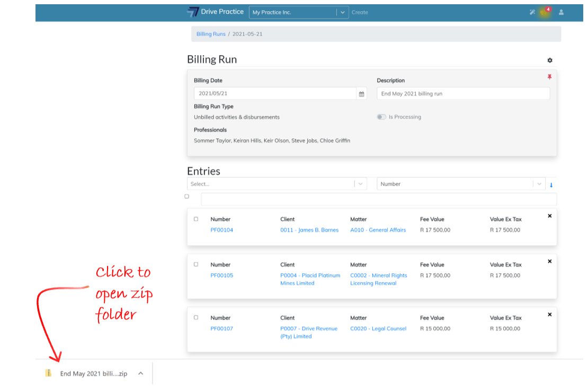This screenshot has width=588, height=386.
Task: Go to Billing Runs breadcrumb
Action: pos(211,34)
